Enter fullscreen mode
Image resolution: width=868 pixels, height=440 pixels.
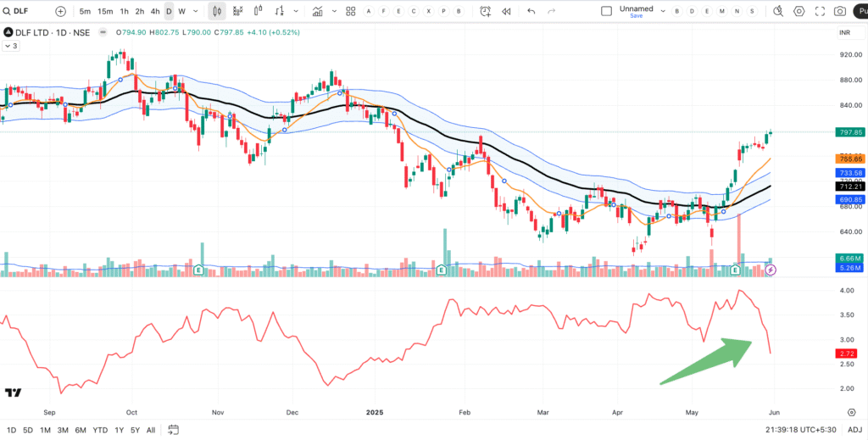point(820,12)
